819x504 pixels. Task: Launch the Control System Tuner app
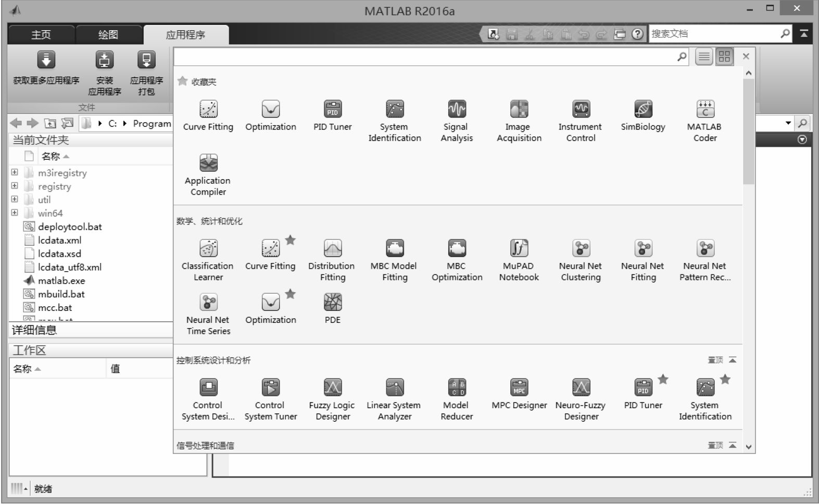[271, 399]
